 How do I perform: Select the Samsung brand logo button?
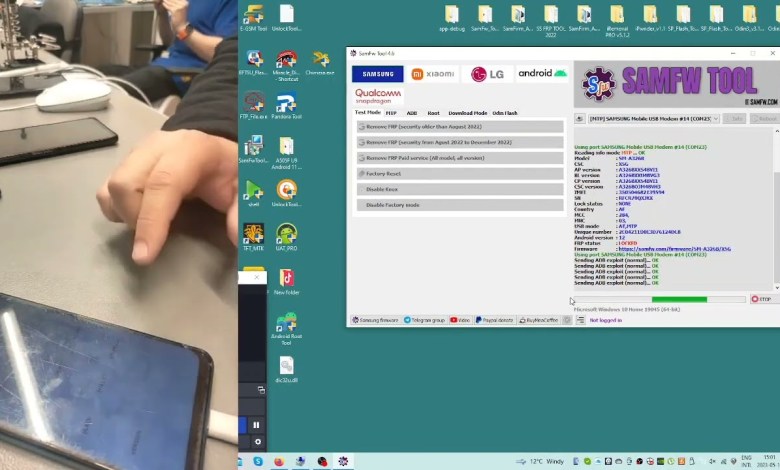377,73
